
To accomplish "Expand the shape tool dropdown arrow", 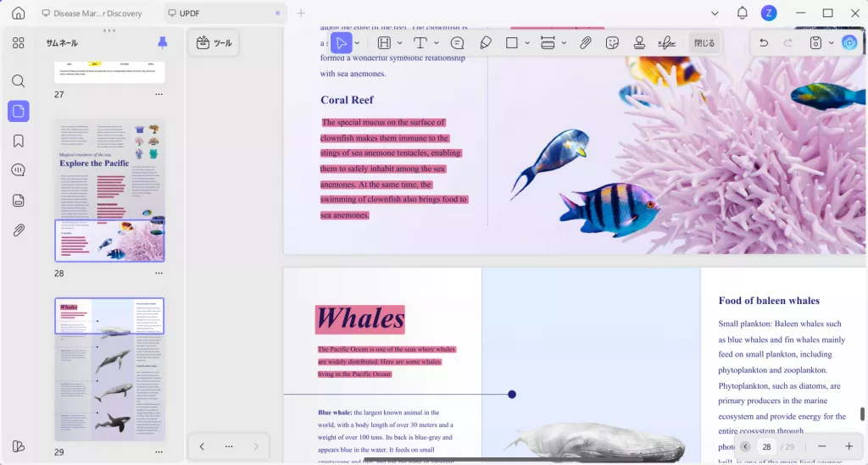I will pyautogui.click(x=527, y=42).
